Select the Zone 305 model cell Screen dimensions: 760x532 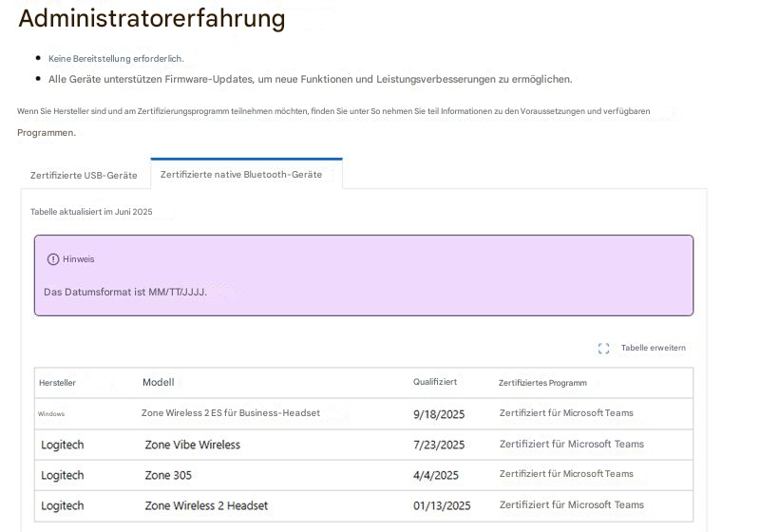[x=168, y=475]
